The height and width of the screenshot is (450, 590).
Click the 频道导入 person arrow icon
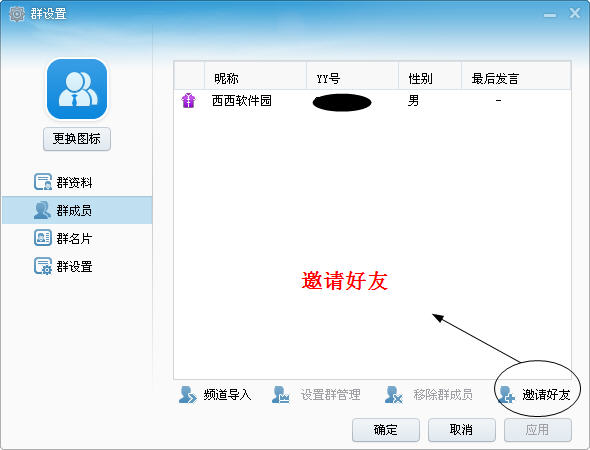(x=187, y=395)
